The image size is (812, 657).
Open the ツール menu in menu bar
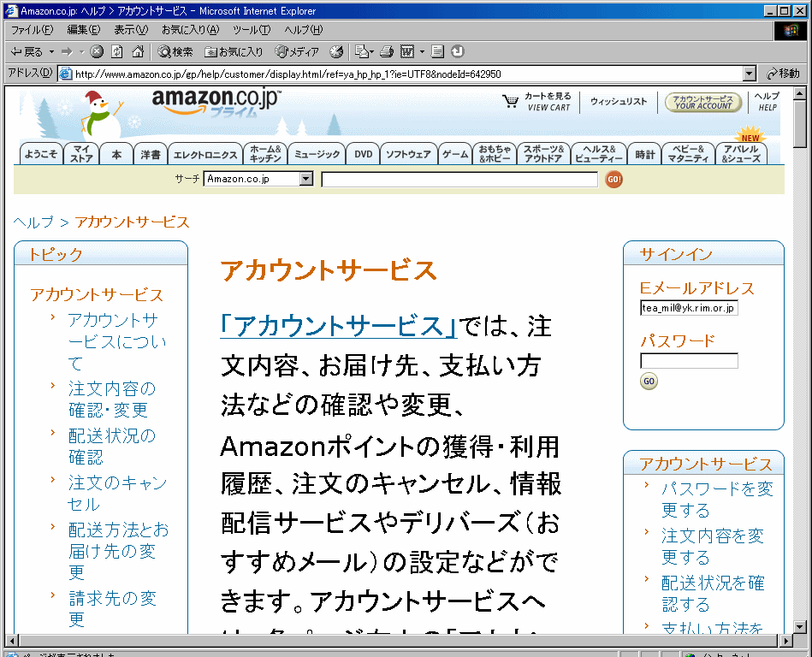click(x=252, y=30)
